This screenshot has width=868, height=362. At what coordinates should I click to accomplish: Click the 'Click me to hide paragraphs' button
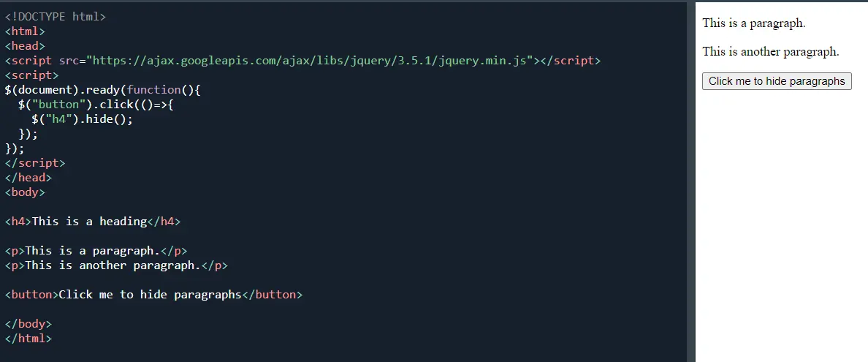click(777, 81)
